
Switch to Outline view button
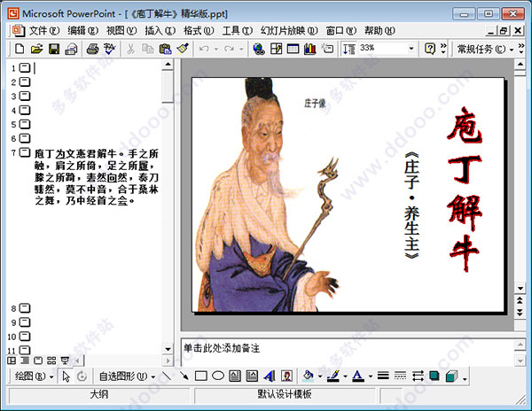[x=25, y=361]
